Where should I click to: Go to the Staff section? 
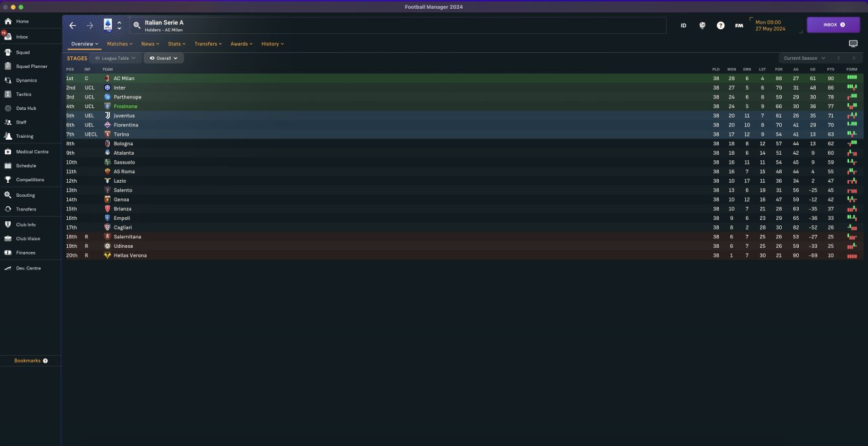22,122
